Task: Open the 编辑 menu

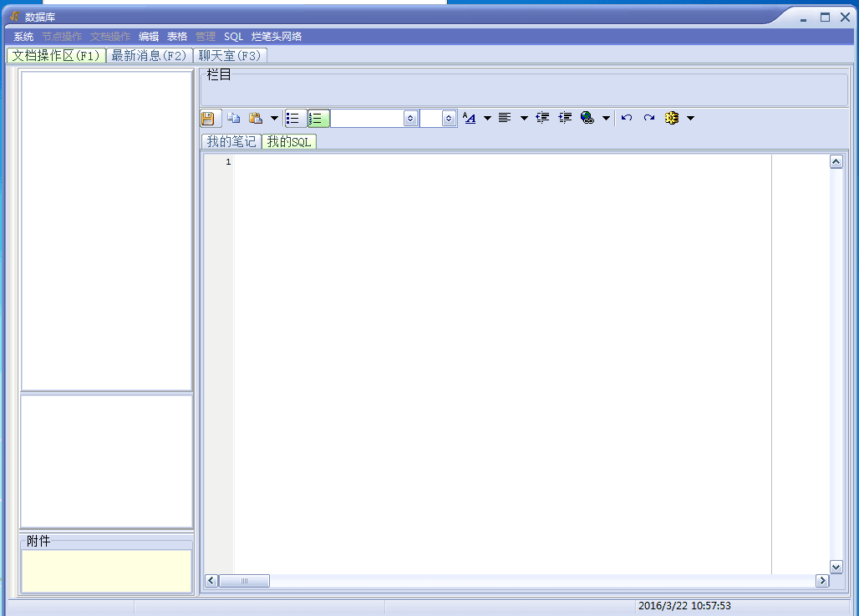Action: (x=149, y=37)
